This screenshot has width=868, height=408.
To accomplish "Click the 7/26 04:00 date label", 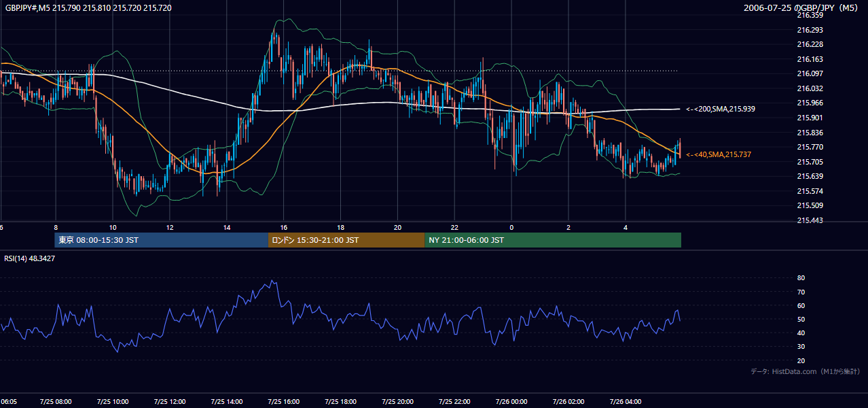I will click(x=626, y=402).
